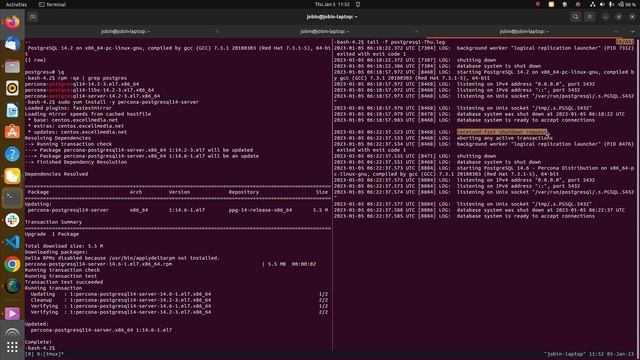Open the battery 98% indicator

627,4
